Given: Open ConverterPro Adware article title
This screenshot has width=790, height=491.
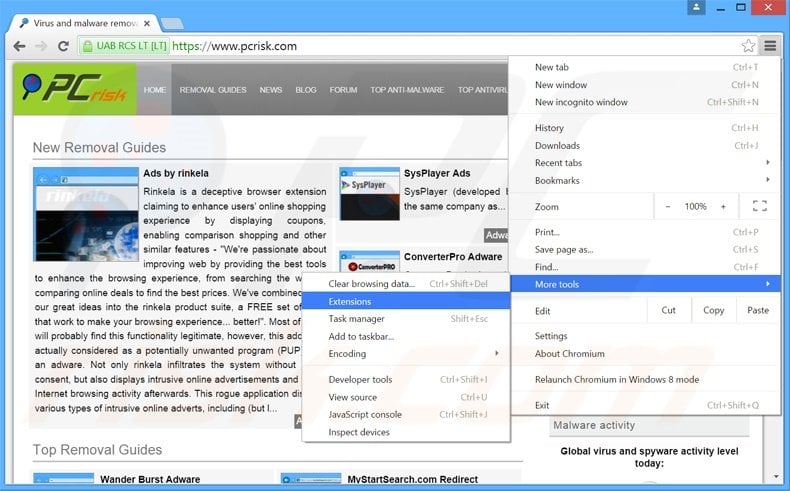Looking at the screenshot, I should 453,257.
